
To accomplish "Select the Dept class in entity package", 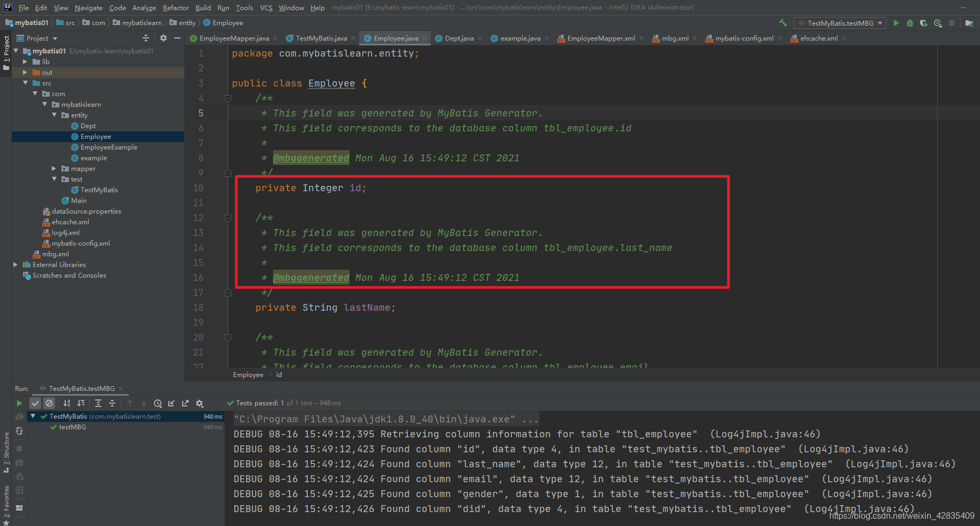I will (x=88, y=125).
